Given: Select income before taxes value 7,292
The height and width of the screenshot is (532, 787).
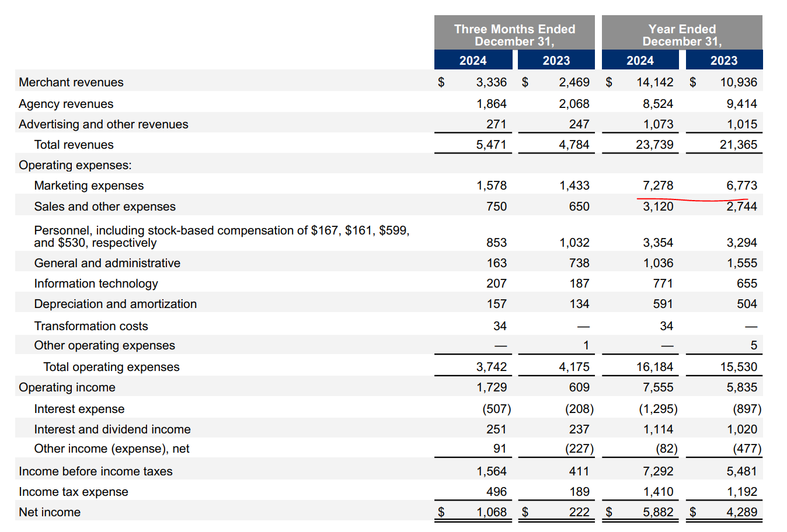Looking at the screenshot, I should (658, 471).
